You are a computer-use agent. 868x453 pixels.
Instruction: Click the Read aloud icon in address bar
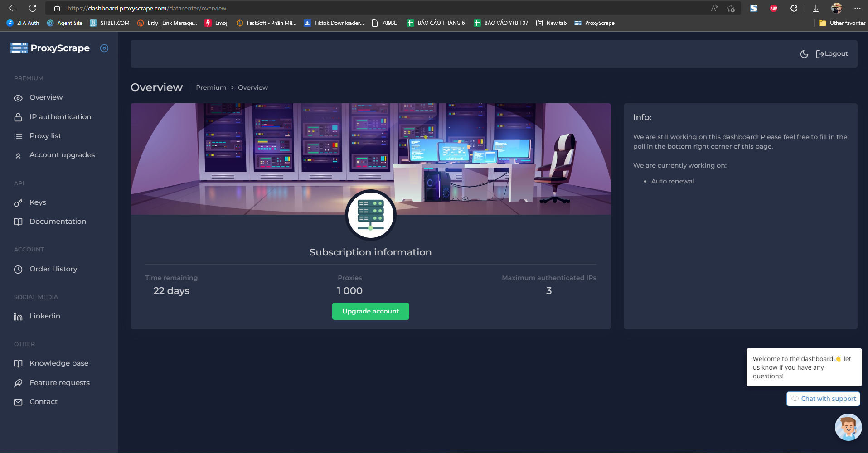714,8
